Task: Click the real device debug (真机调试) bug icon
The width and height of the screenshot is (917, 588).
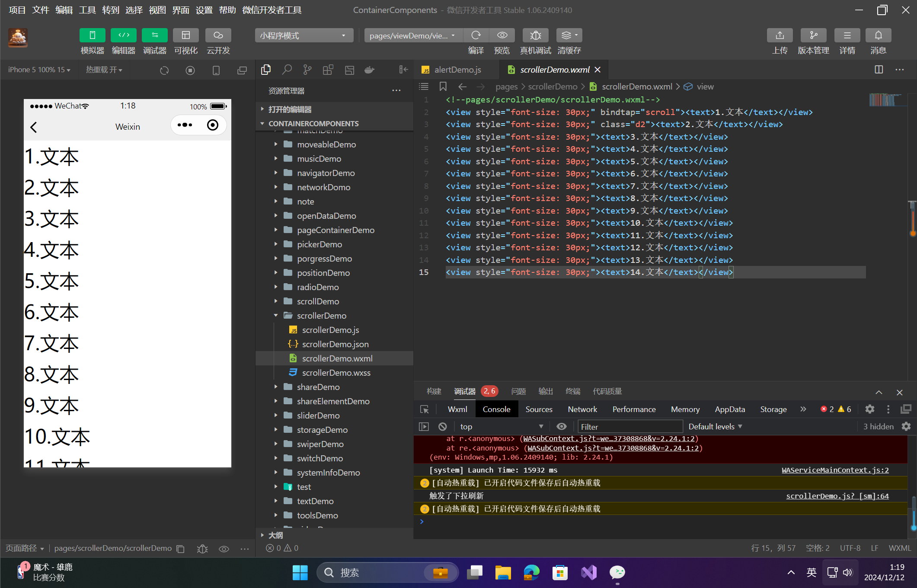Action: (535, 35)
